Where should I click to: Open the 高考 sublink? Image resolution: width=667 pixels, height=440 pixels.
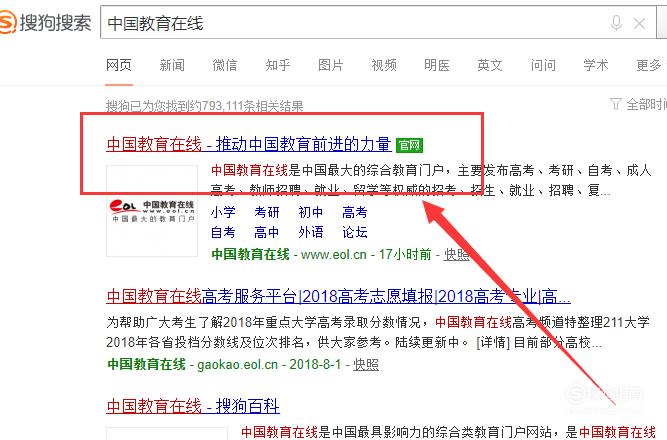click(x=354, y=212)
